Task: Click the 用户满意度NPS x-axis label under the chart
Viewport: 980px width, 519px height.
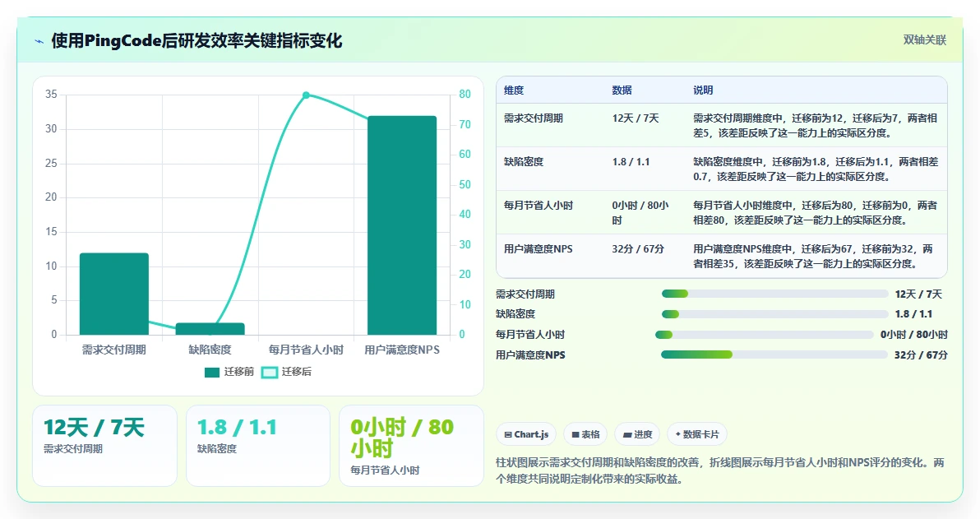Action: [x=402, y=350]
